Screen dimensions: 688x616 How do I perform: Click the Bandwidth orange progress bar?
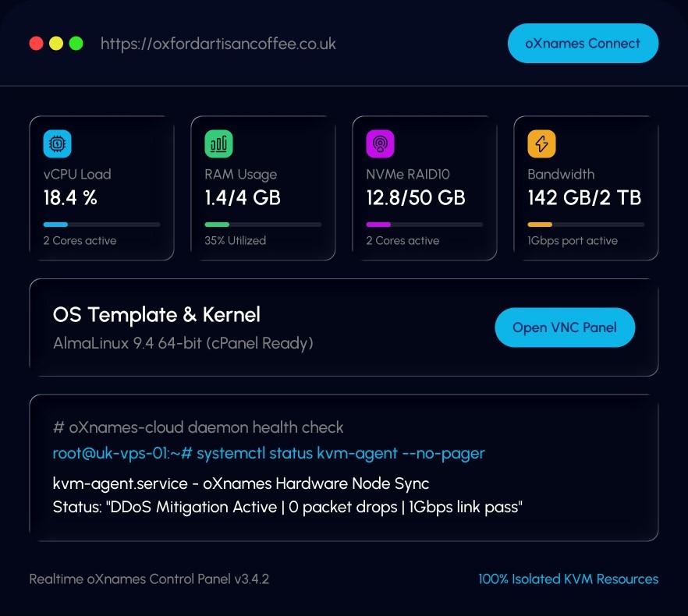(586, 225)
